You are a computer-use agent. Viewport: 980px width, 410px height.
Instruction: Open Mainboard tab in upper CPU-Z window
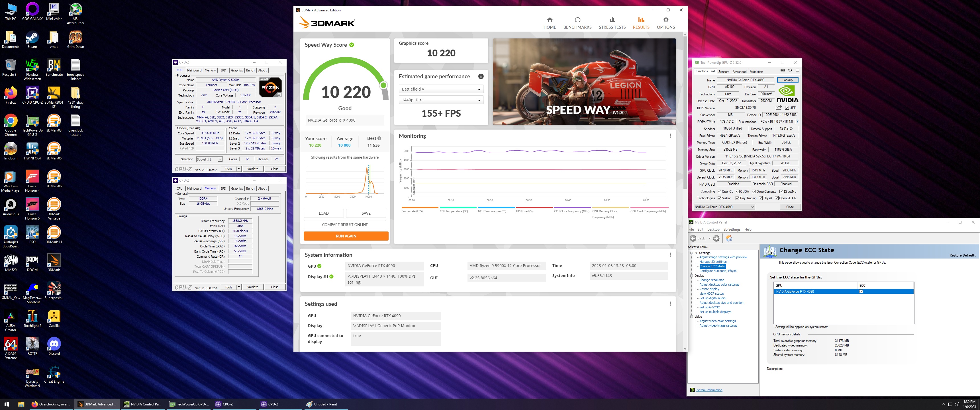point(194,70)
